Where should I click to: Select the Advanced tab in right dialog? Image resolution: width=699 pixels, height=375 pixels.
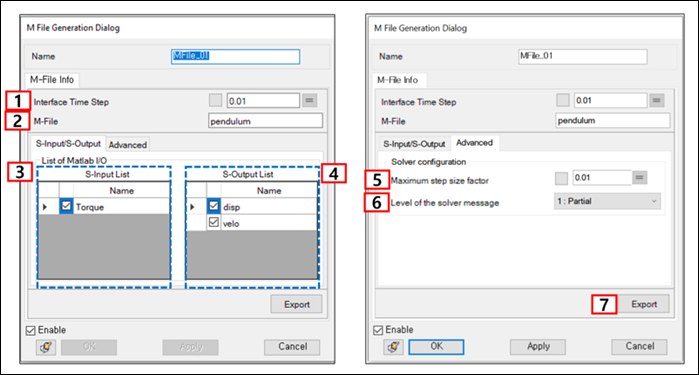coord(474,143)
